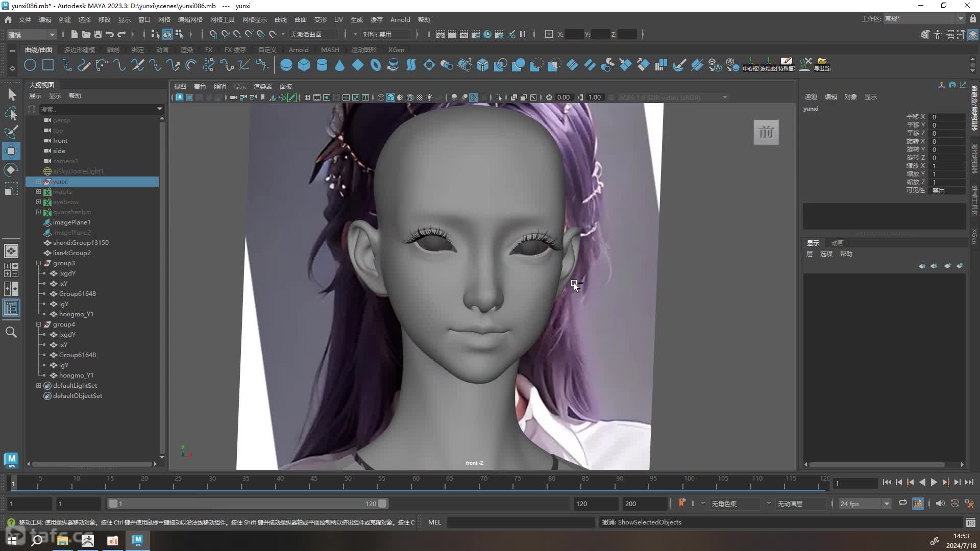Open the Arnold menu
Screen dimensions: 980x551
pyautogui.click(x=400, y=19)
